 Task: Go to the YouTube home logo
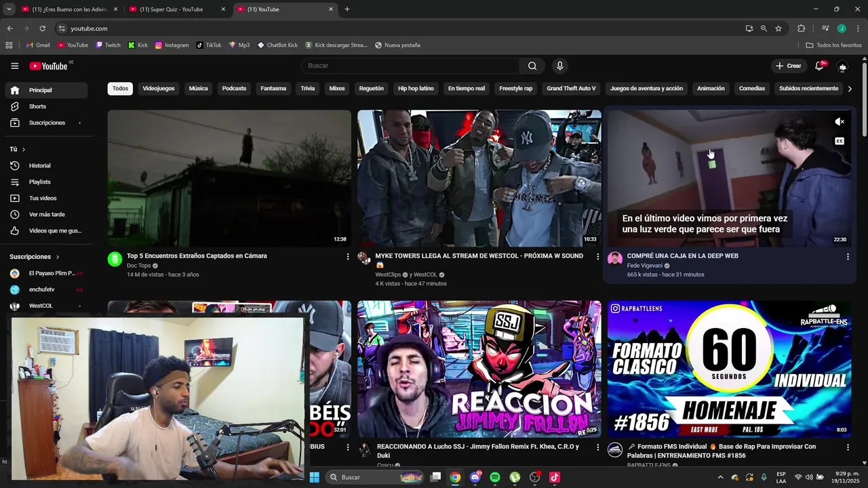pos(48,66)
